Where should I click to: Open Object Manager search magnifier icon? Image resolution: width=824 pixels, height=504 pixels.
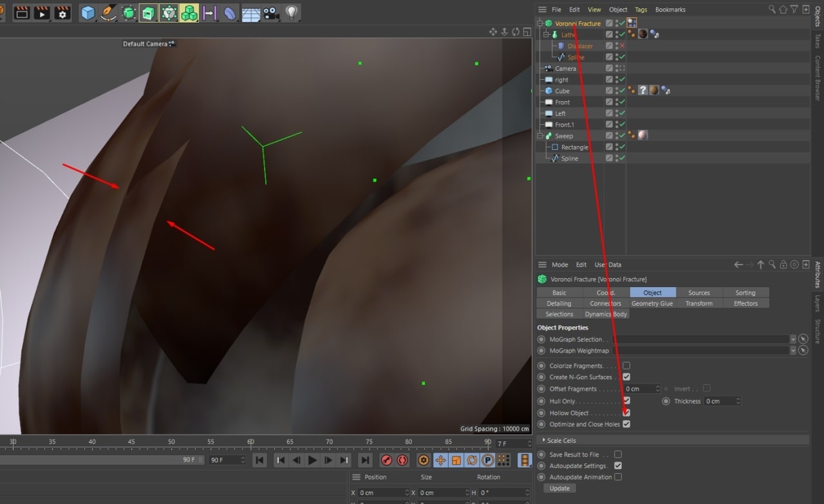pyautogui.click(x=772, y=10)
